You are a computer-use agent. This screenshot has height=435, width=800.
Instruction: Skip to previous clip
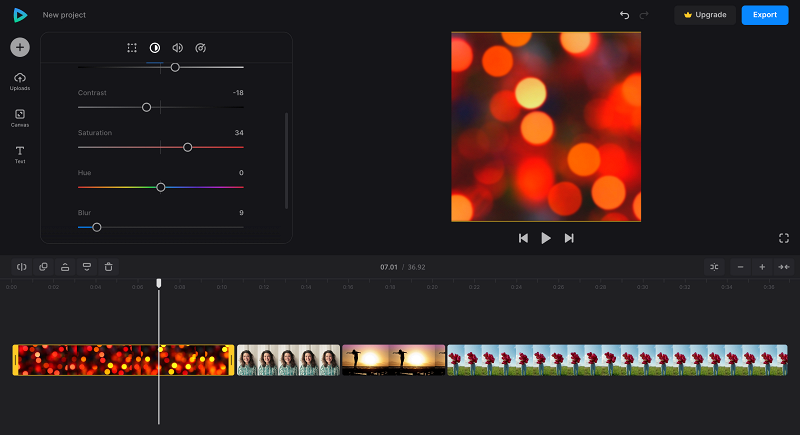(x=523, y=238)
